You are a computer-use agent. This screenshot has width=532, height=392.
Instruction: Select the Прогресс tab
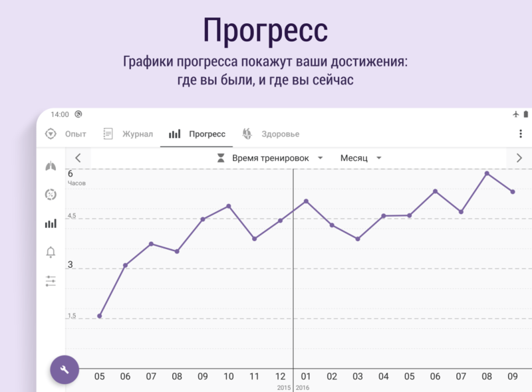click(x=197, y=134)
